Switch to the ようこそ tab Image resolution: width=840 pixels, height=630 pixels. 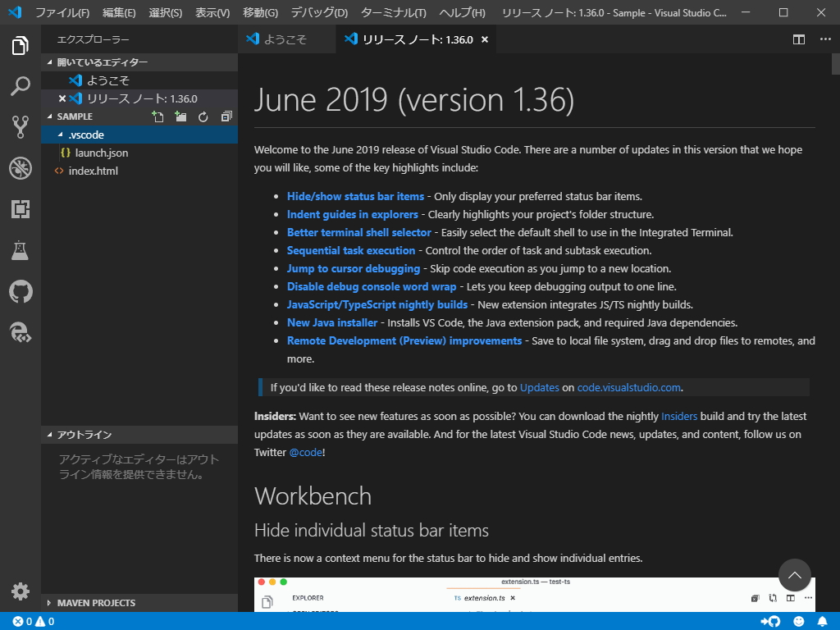pyautogui.click(x=287, y=38)
